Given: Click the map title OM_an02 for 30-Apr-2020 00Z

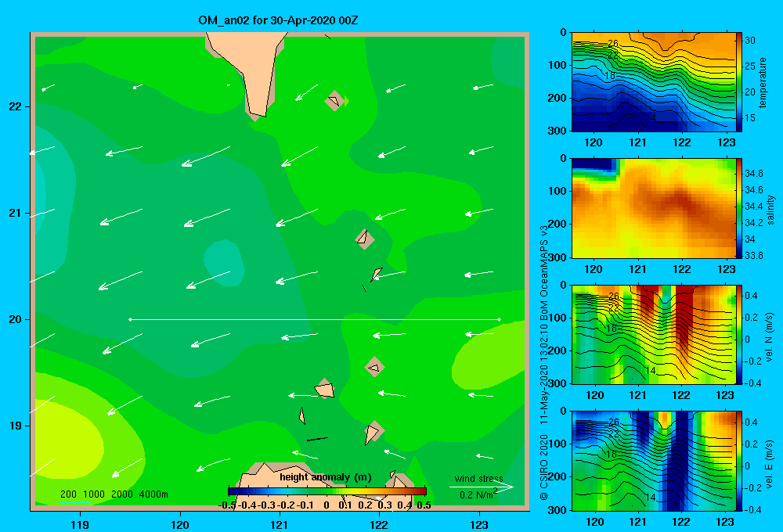Looking at the screenshot, I should coord(278,20).
